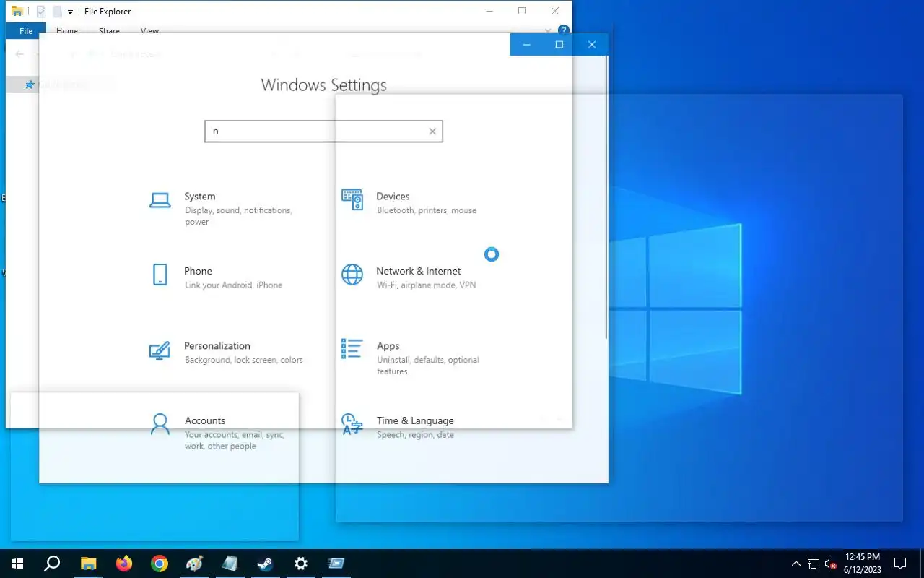Viewport: 924px width, 578px height.
Task: Click the Time & Language label
Action: click(415, 420)
